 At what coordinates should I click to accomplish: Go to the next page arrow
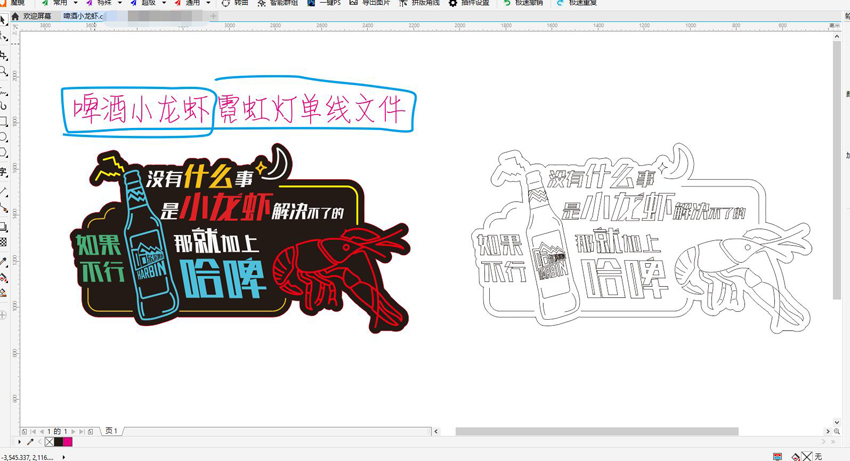coord(74,432)
